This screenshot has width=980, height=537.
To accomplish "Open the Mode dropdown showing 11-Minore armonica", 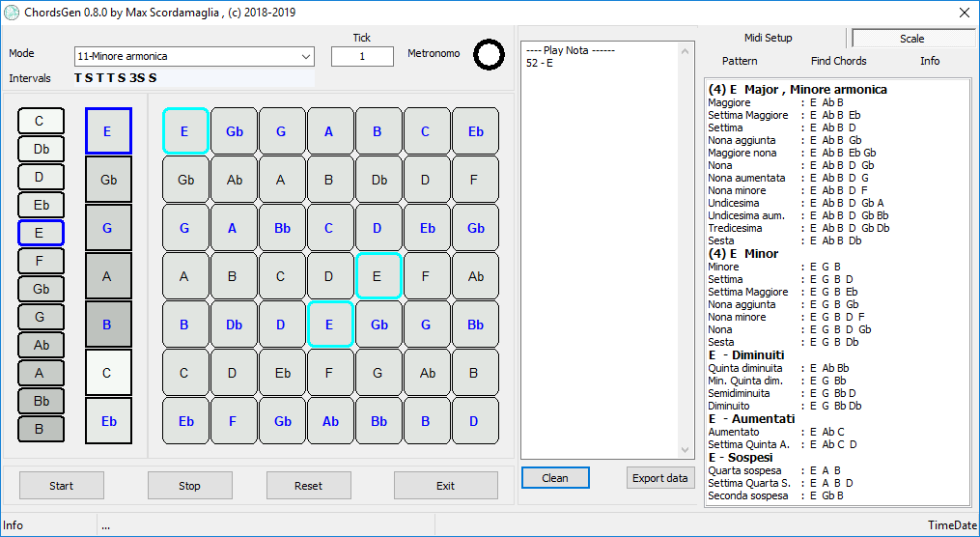I will (194, 56).
